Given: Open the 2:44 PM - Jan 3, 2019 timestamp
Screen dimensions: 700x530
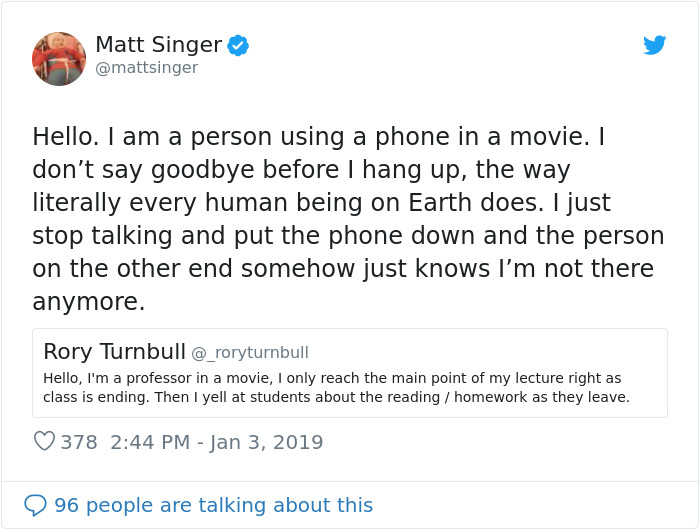Looking at the screenshot, I should point(217,442).
